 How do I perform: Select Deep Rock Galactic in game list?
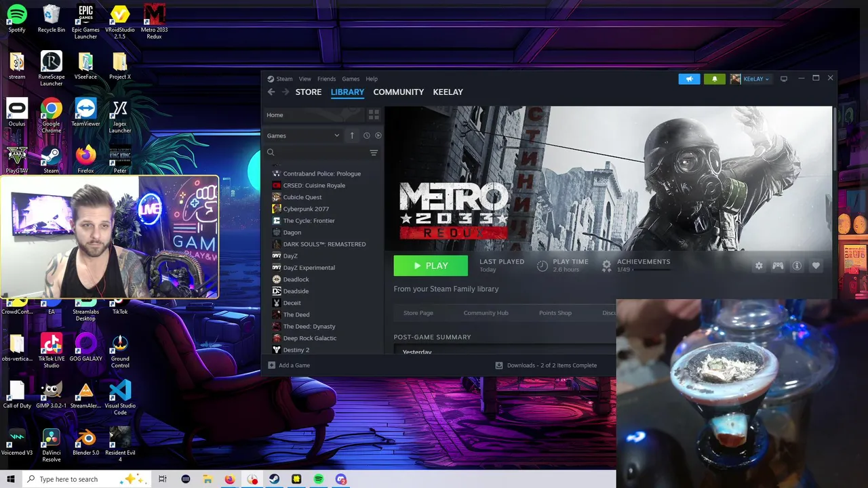(309, 338)
